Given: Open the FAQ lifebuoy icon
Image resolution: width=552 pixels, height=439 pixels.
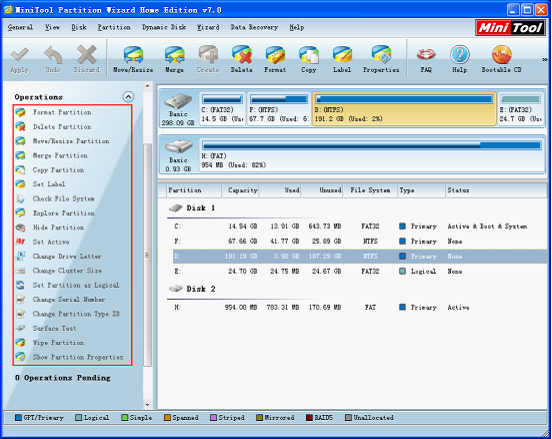Looking at the screenshot, I should [x=426, y=54].
